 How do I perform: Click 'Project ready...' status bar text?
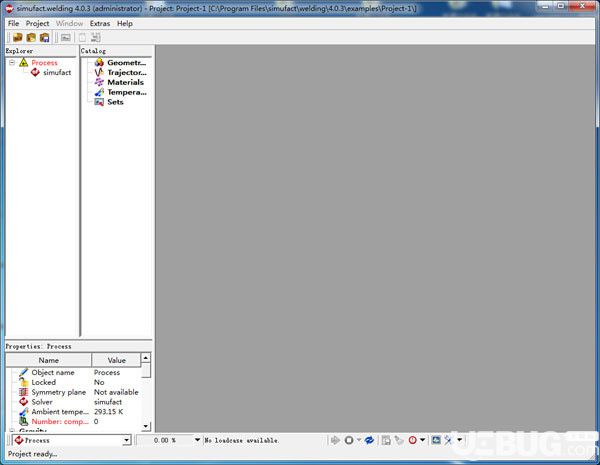(33, 454)
